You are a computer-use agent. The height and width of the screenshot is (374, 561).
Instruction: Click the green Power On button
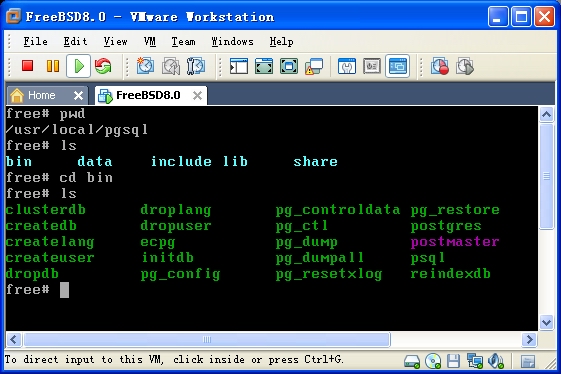78,66
